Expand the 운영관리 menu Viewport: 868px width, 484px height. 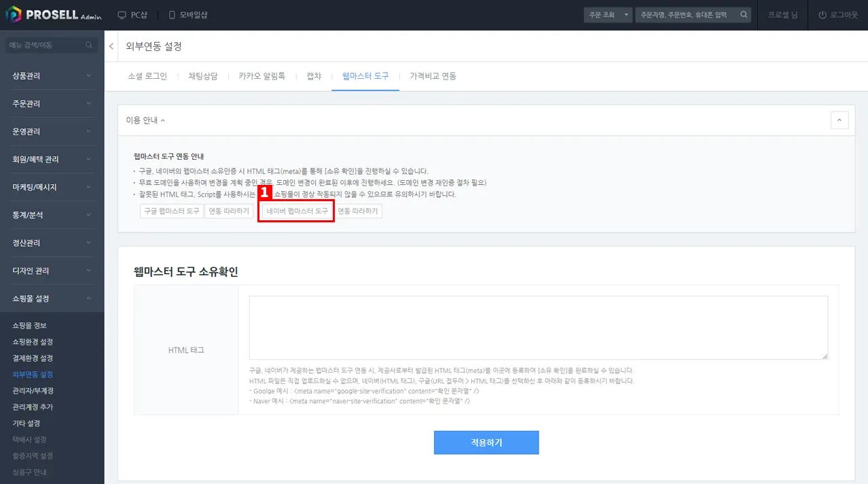52,131
